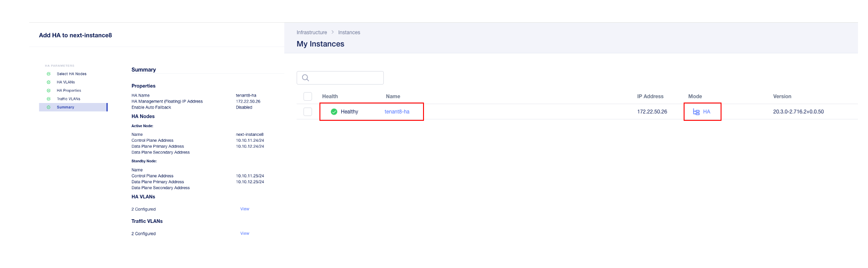Click the Add HA to next-instance8 title

(75, 35)
